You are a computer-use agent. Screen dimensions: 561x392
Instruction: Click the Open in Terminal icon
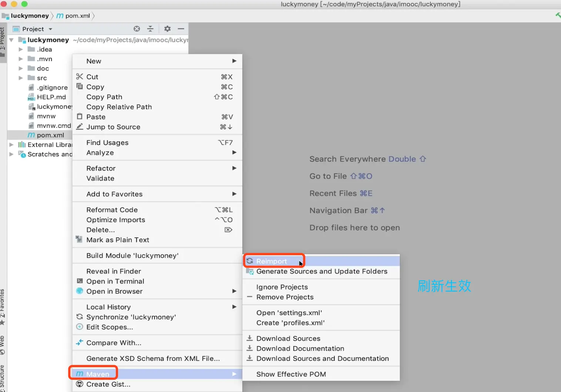coord(80,281)
